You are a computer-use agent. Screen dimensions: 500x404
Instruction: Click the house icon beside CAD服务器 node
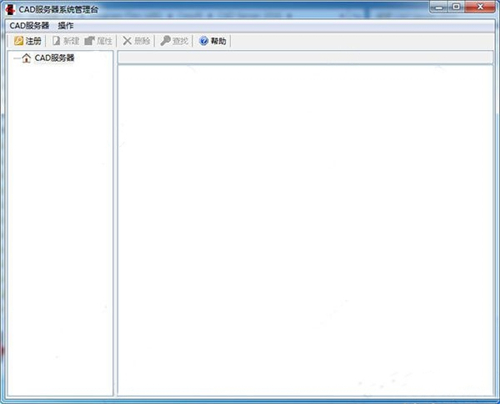(x=26, y=58)
